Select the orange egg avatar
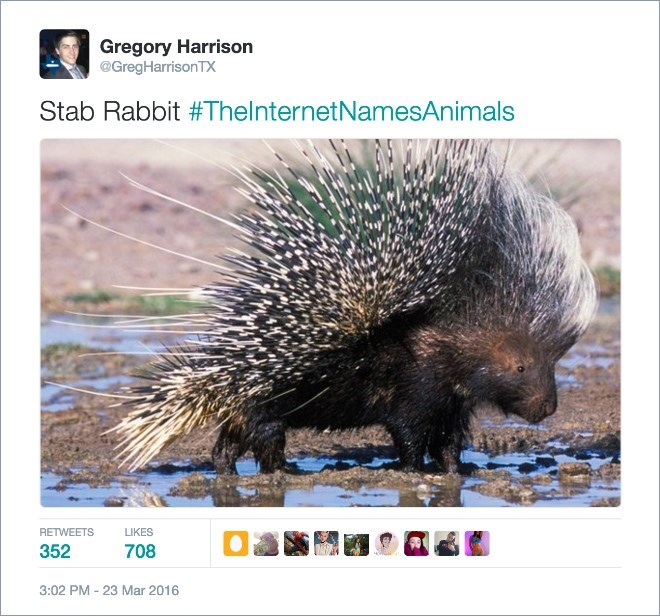Screen dimensions: 660x616 point(236,544)
